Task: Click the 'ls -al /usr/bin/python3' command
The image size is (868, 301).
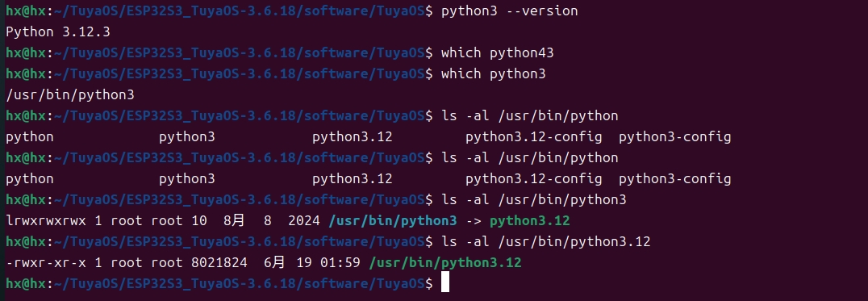Action: 534,200
